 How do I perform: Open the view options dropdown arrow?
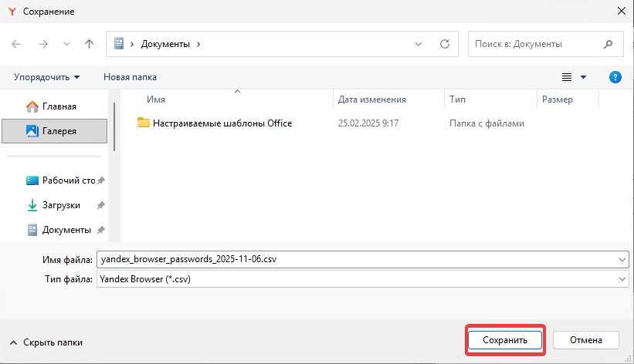pos(584,77)
